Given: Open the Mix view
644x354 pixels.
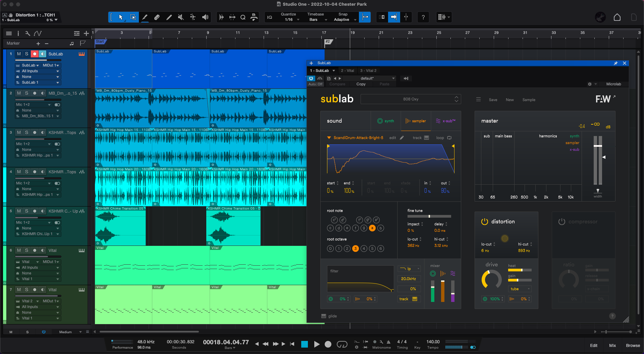Looking at the screenshot, I should tap(612, 345).
